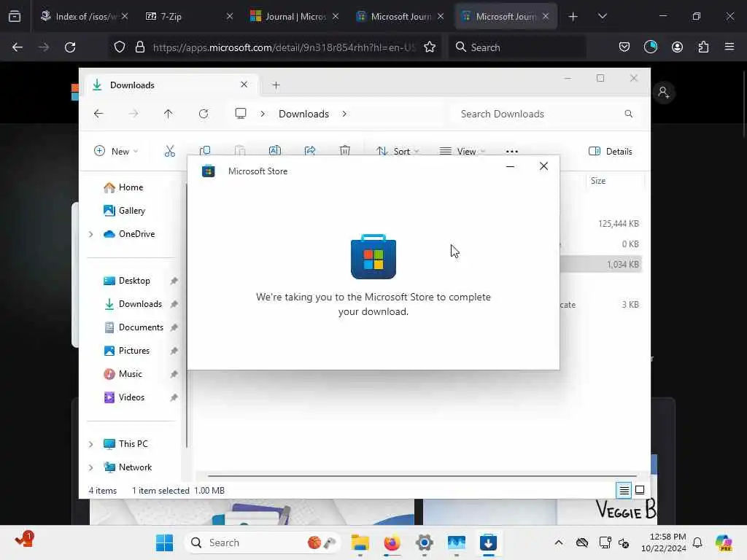Click the Copy icon in File Explorer toolbar

click(205, 150)
